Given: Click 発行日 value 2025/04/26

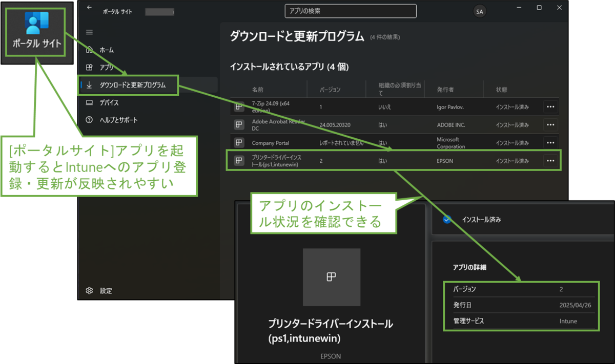Looking at the screenshot, I should click(x=576, y=305).
